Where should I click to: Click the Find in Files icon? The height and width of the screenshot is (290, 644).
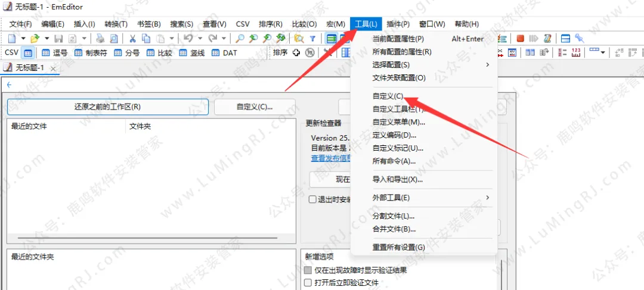[299, 39]
